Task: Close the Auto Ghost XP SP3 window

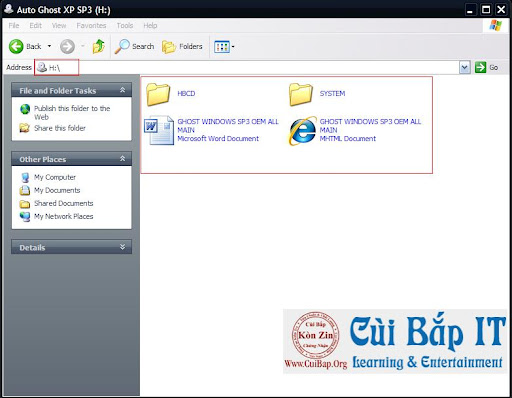Action: point(501,9)
